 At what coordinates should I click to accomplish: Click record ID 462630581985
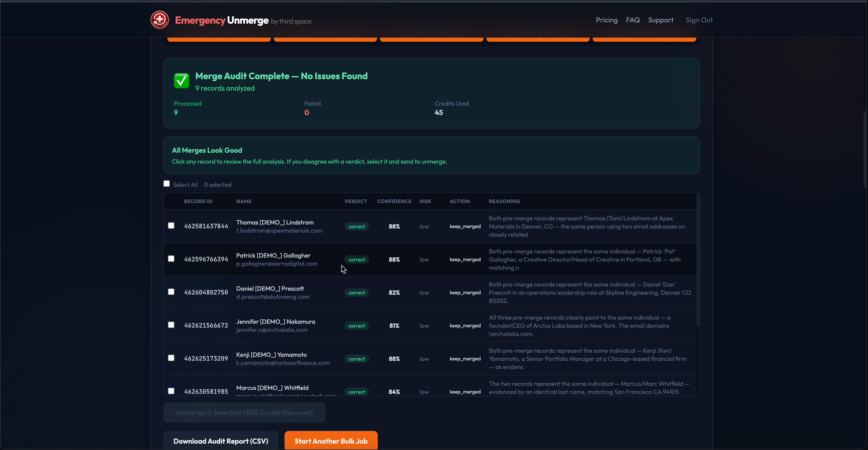click(x=206, y=391)
